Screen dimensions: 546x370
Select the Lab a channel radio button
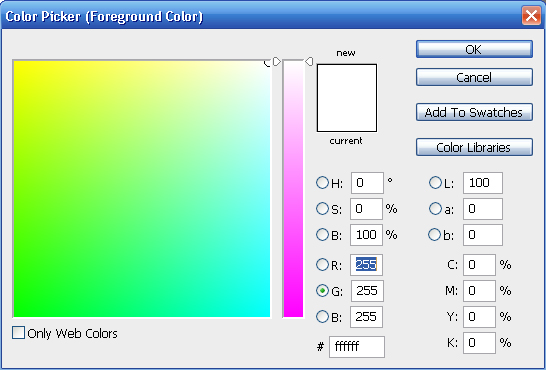coord(435,208)
